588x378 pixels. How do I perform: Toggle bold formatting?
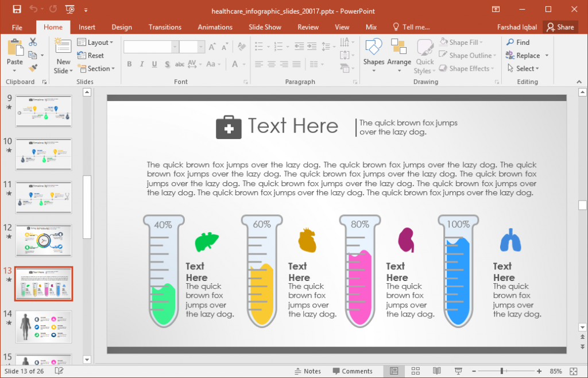click(x=129, y=64)
